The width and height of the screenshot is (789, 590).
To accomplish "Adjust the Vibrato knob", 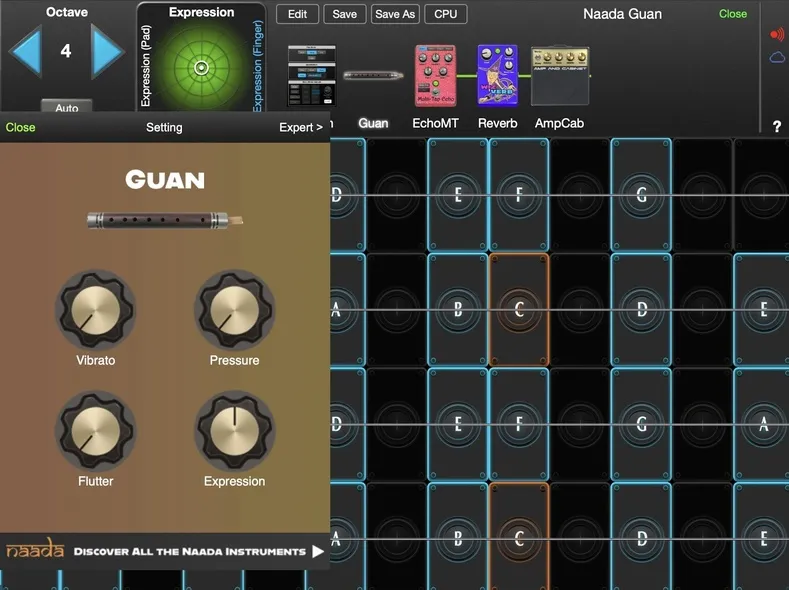I will click(96, 310).
